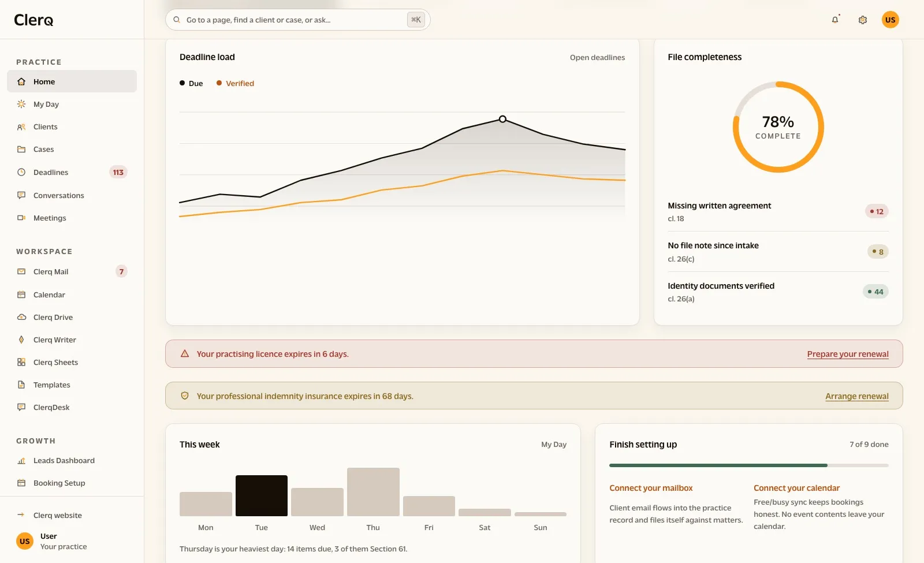
Task: Click Arrange renewal link
Action: (857, 396)
